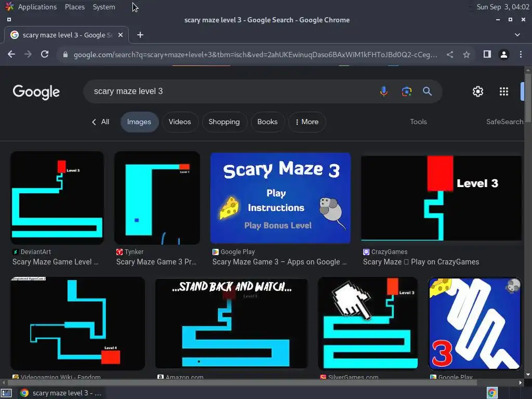Switch to Shopping results
This screenshot has height=399, width=532.
[224, 122]
